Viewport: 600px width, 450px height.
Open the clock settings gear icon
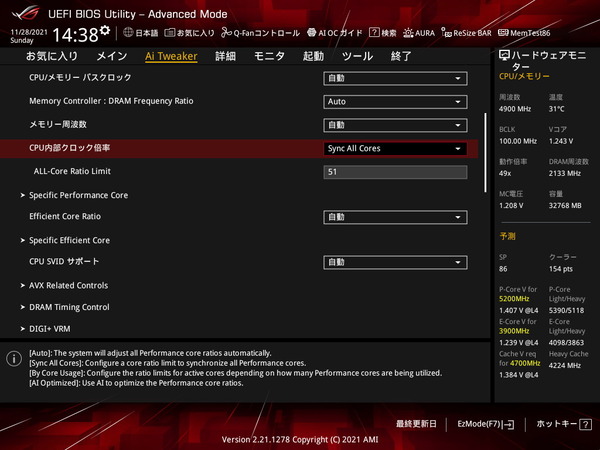104,30
